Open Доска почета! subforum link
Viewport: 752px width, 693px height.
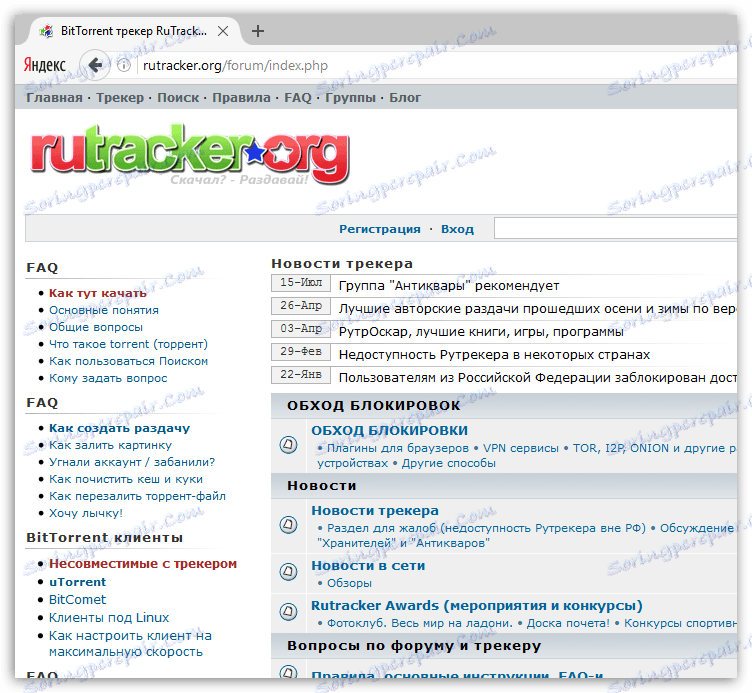tap(568, 623)
